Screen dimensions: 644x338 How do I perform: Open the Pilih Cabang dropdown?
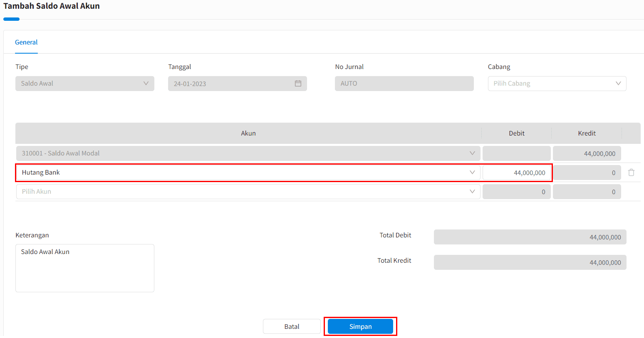tap(557, 84)
